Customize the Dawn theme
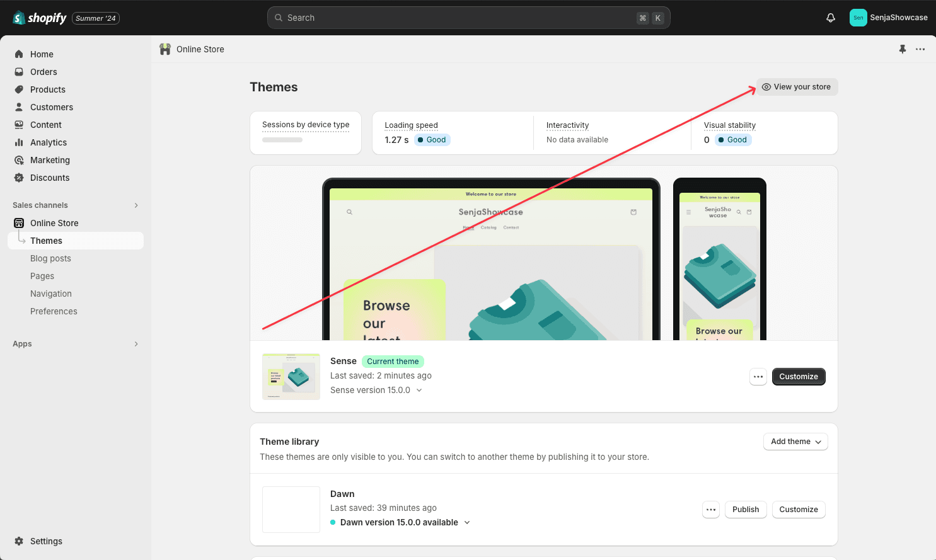This screenshot has width=936, height=560. [x=799, y=510]
